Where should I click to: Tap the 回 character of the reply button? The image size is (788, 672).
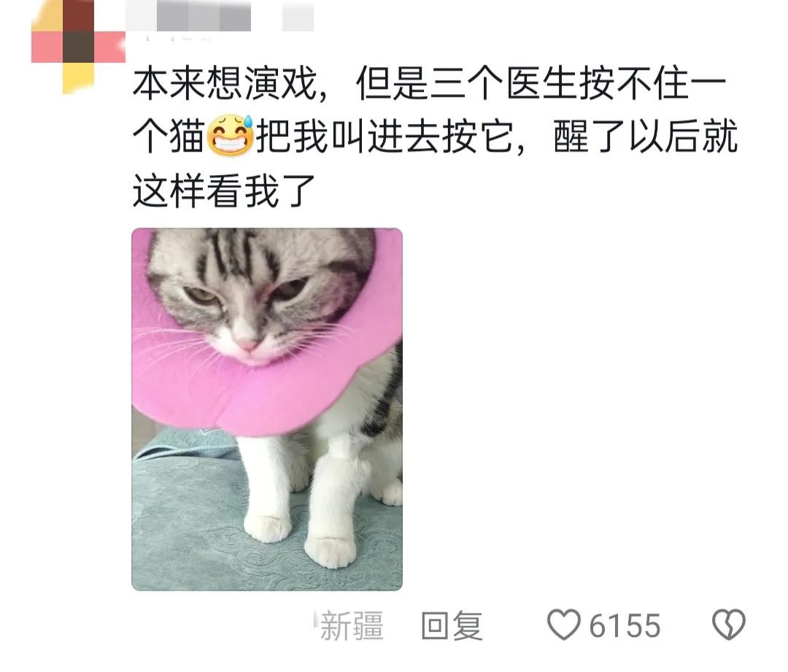point(435,626)
